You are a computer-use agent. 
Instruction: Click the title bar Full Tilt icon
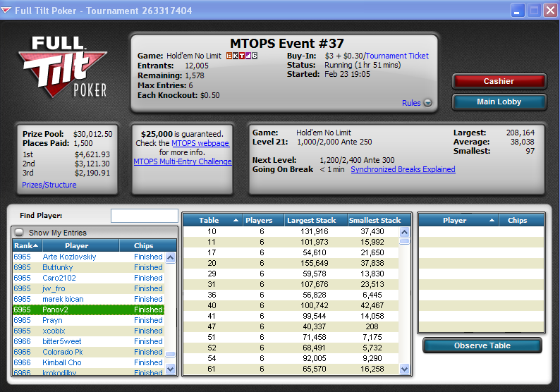[6, 11]
